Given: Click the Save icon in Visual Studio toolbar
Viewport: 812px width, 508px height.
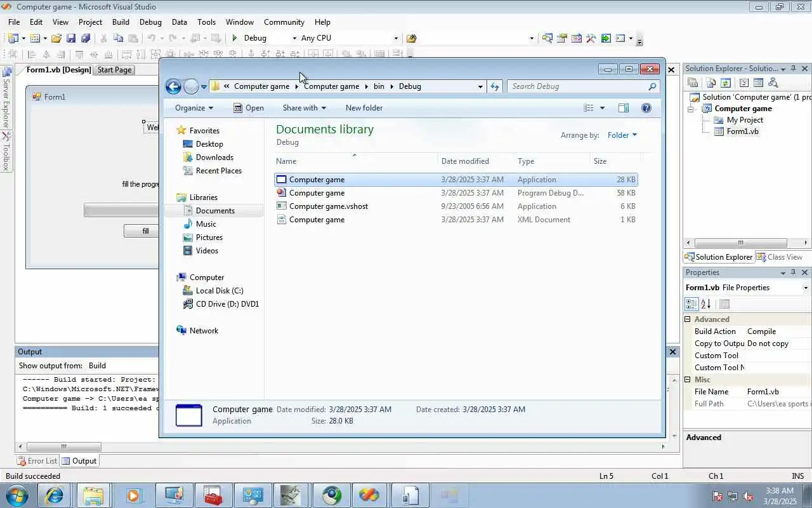Looking at the screenshot, I should click(71, 38).
